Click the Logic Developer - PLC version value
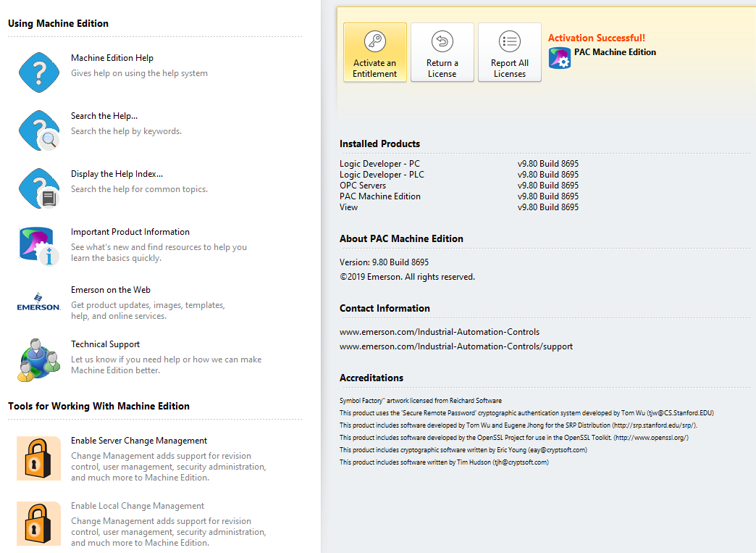The image size is (756, 553). point(547,175)
